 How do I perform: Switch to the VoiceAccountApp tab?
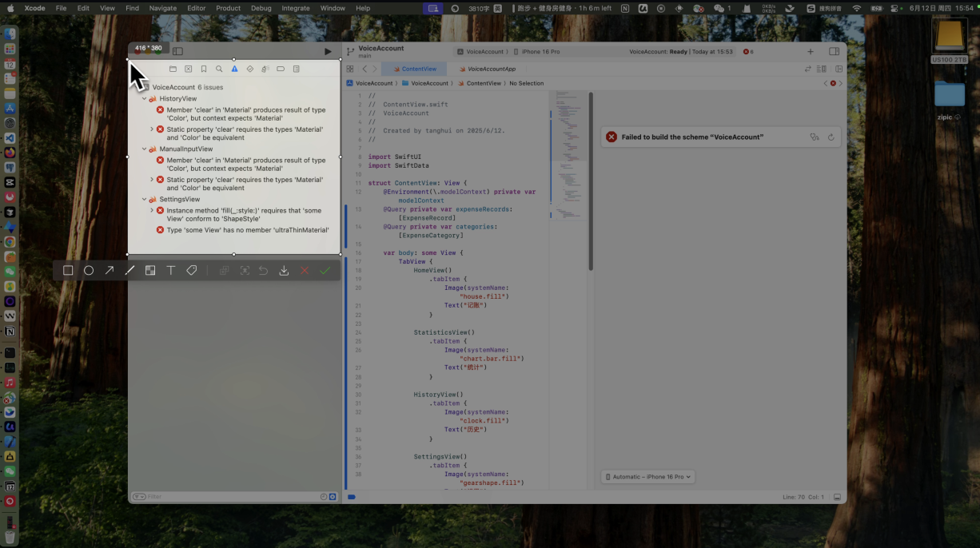pos(491,69)
